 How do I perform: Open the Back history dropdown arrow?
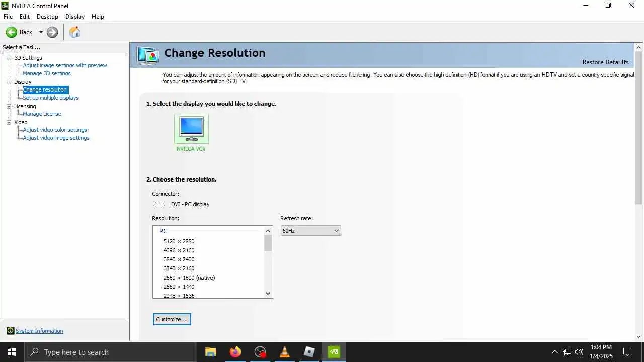[41, 32]
